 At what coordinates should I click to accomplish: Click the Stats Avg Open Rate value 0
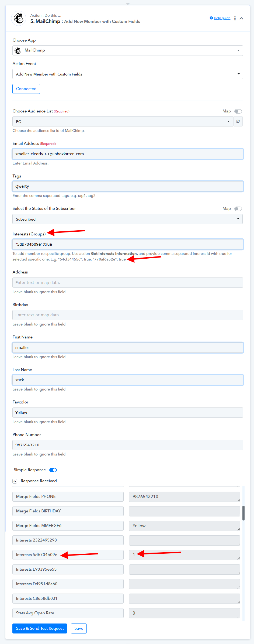185,613
